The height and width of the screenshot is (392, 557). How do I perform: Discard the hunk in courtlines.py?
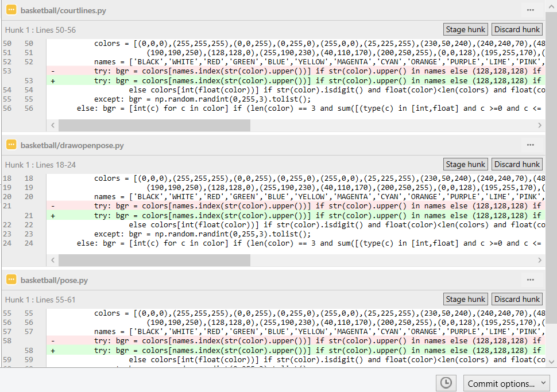[517, 29]
